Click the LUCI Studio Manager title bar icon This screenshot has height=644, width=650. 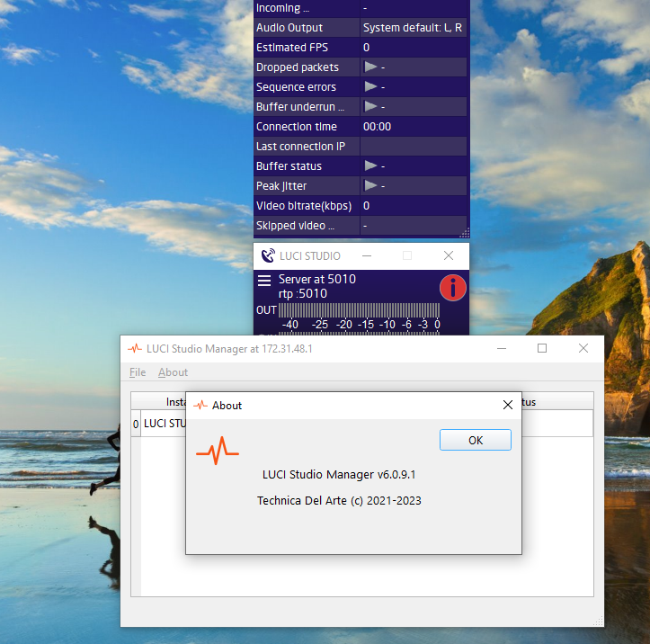[135, 348]
